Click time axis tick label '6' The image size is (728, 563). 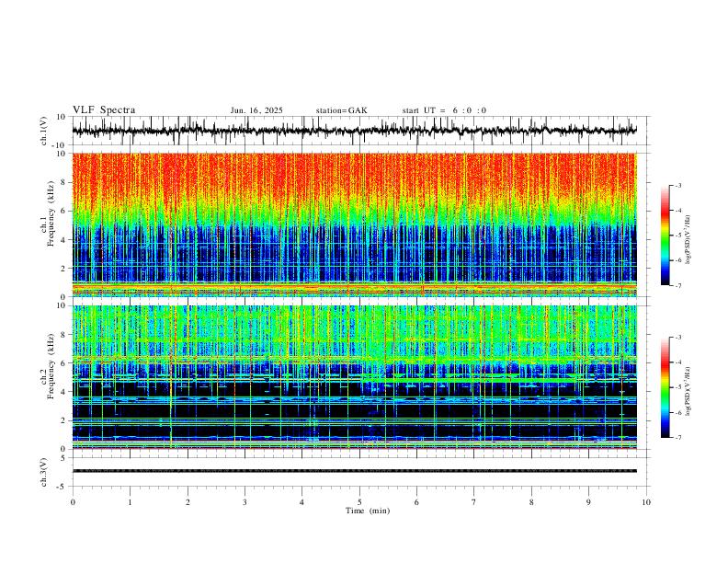click(x=417, y=502)
